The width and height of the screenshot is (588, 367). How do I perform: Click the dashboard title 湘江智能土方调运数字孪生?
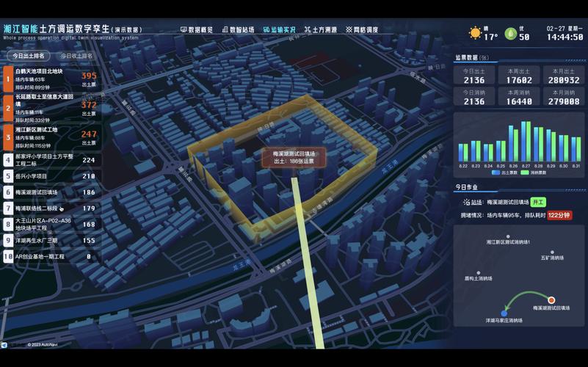point(57,29)
